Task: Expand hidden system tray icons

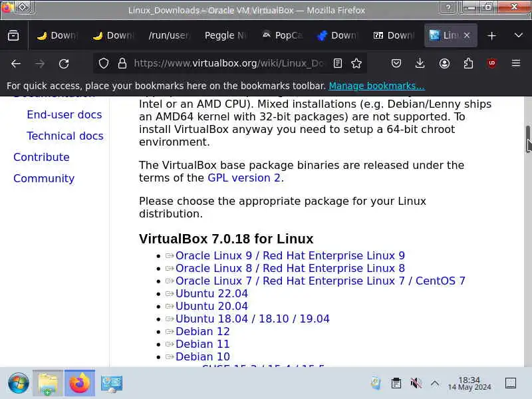Action: (x=435, y=384)
